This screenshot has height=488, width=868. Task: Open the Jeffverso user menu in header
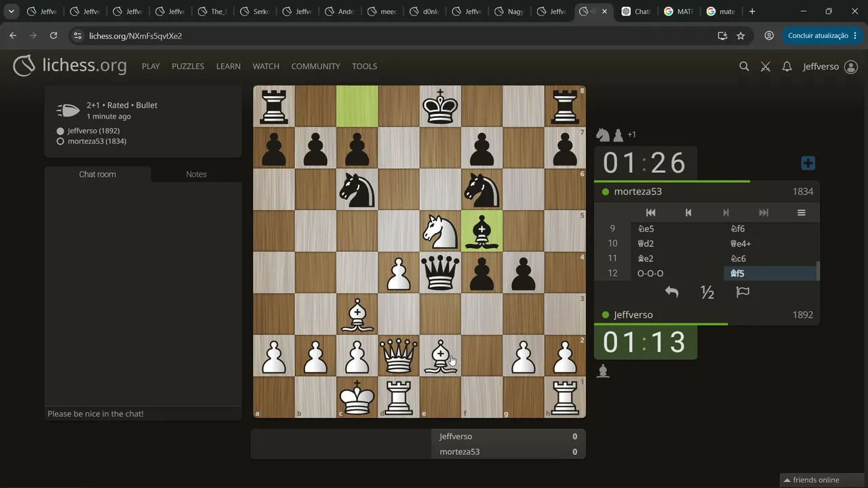pos(831,66)
